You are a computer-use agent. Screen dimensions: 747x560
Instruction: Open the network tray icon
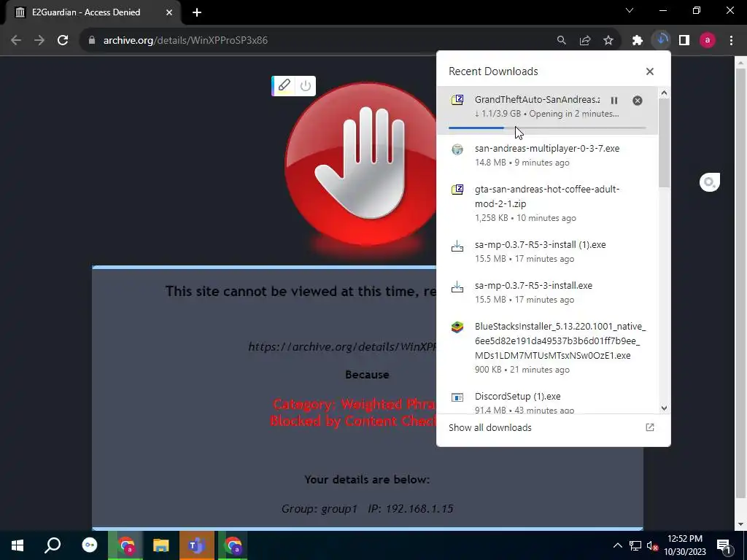(x=635, y=545)
